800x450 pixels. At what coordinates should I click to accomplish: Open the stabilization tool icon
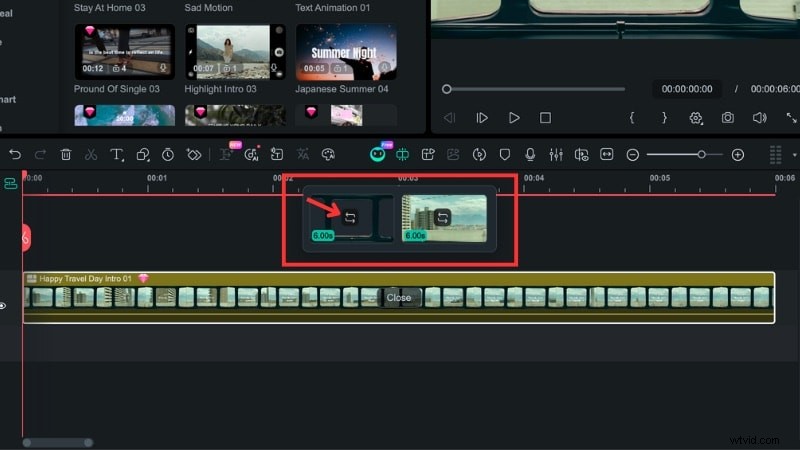click(479, 154)
